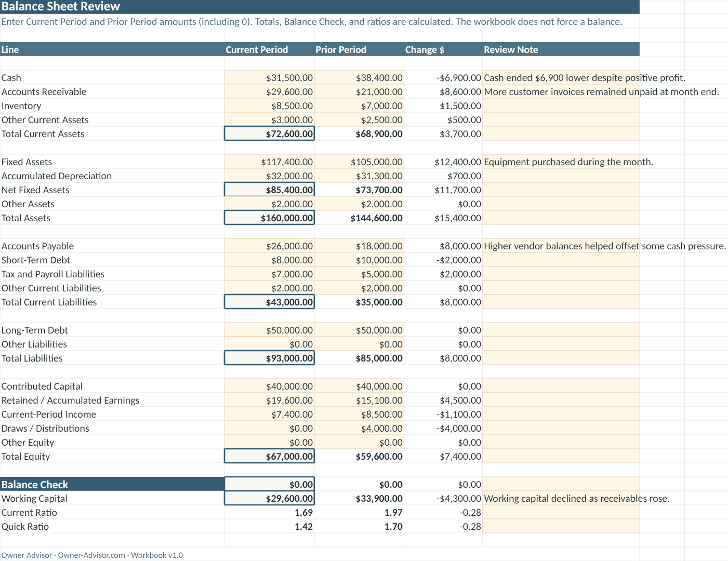Click Fixed Assets current period $117,400.00

click(269, 162)
